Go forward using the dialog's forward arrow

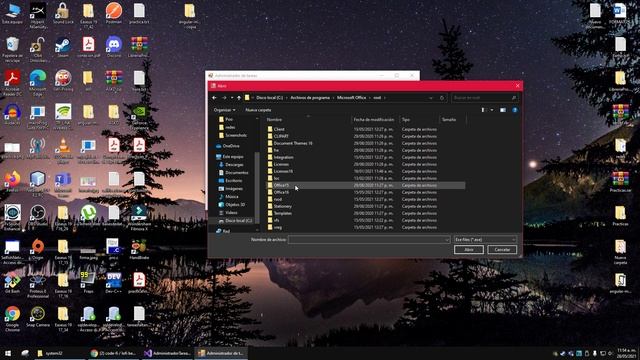pos(224,98)
